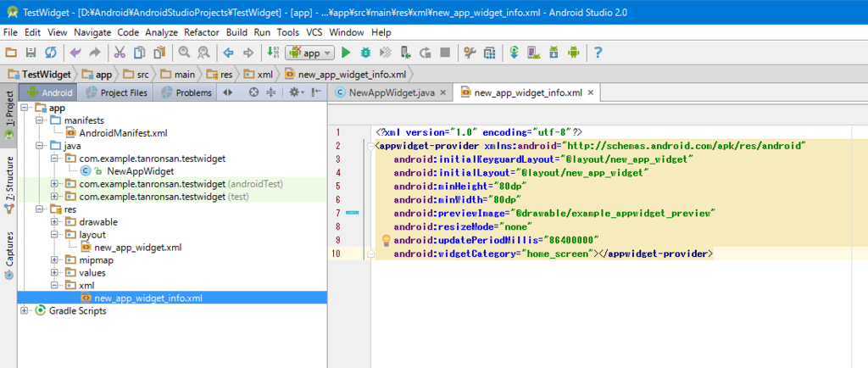Click Sync Project with Gradle Files icon
Viewport: 868px width, 368px height.
coord(515,53)
